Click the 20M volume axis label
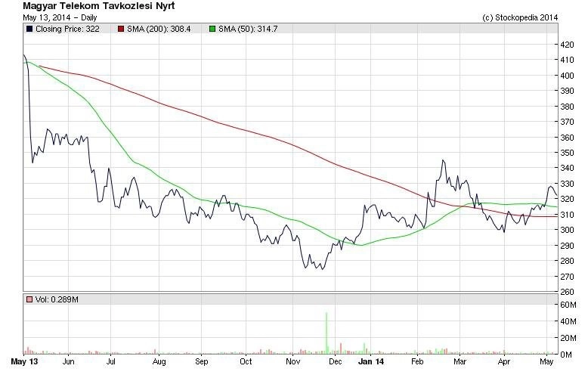 [568, 338]
